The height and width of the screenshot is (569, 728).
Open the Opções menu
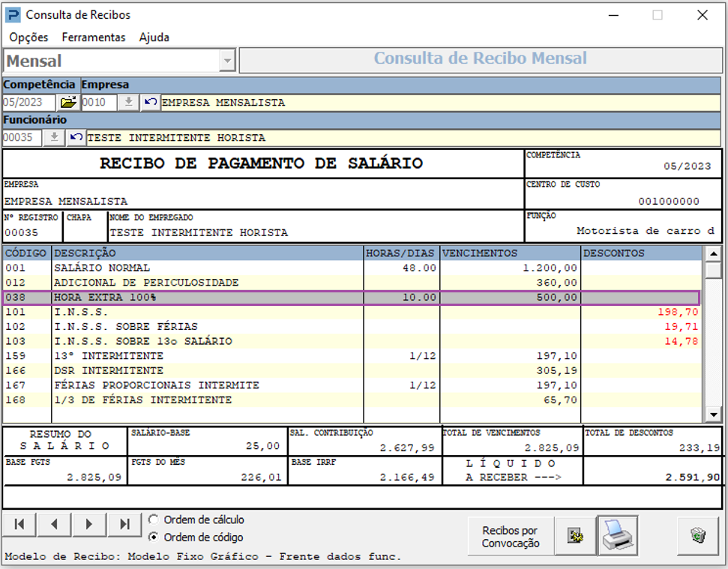pyautogui.click(x=28, y=37)
